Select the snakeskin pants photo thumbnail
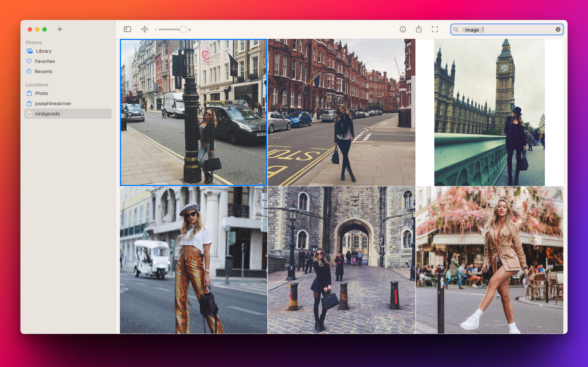The height and width of the screenshot is (367, 588). pos(193,260)
